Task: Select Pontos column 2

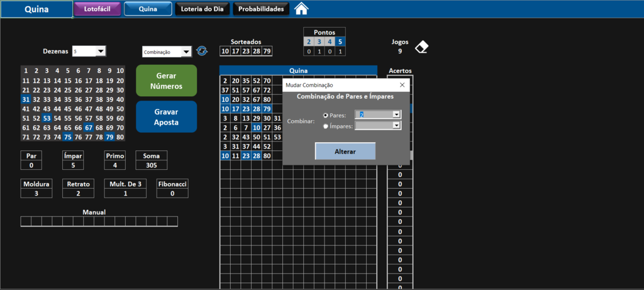Action: 309,42
